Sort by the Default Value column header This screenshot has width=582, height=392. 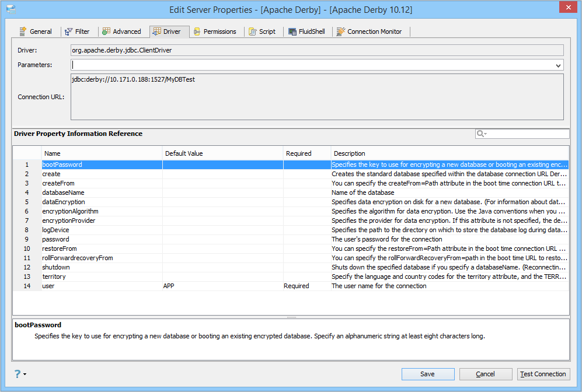click(x=223, y=153)
